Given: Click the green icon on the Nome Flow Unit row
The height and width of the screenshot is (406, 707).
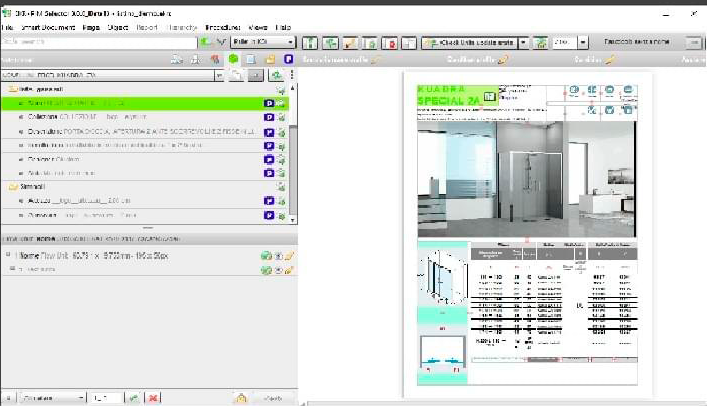Looking at the screenshot, I should pos(266,256).
